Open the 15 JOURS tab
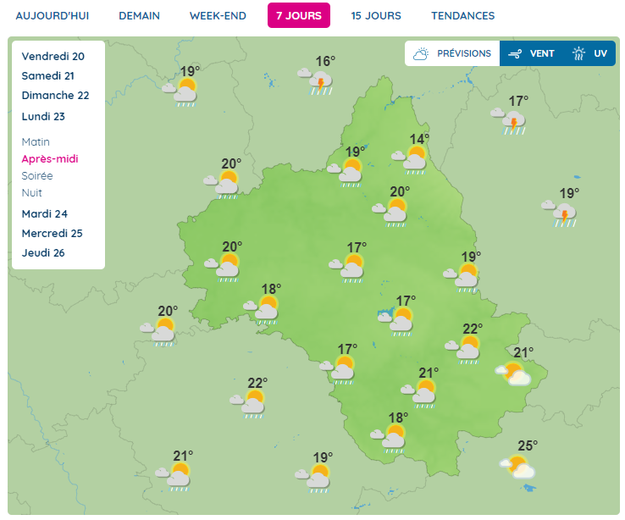This screenshot has width=625, height=520. coord(376,16)
